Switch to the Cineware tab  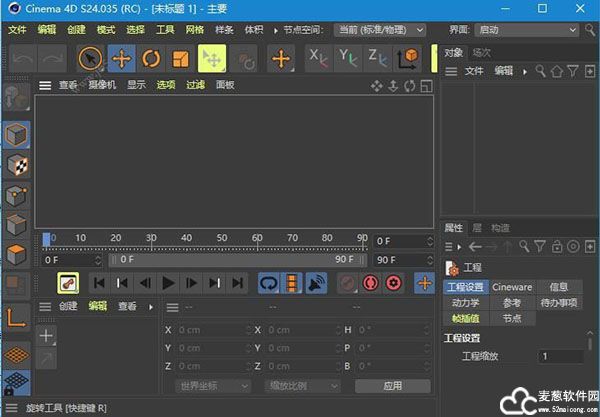coord(512,287)
